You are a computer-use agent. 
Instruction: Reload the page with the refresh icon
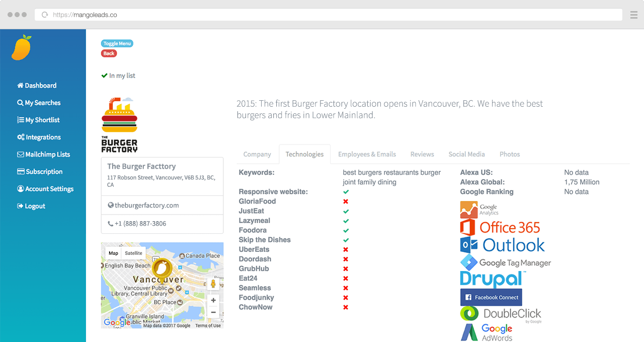pos(45,15)
